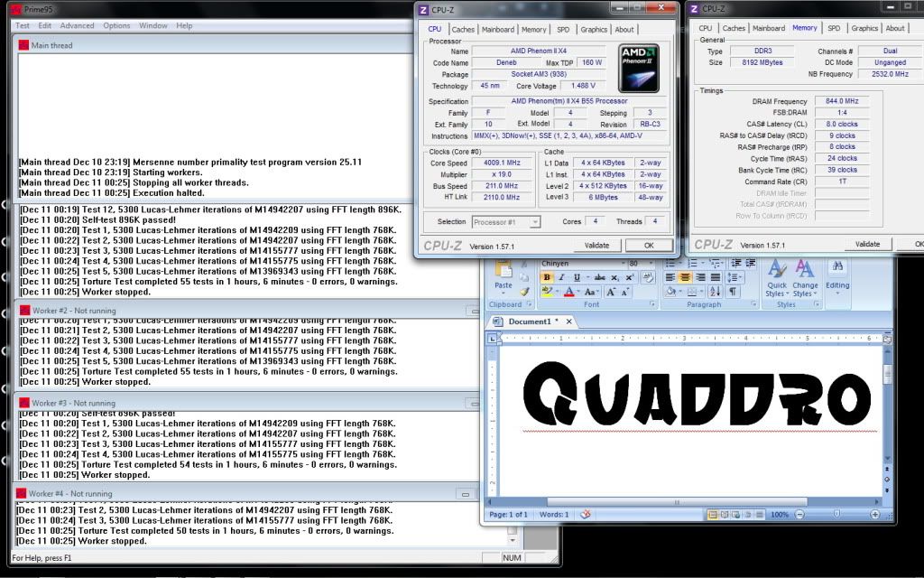Open the Test menu in Prime95
This screenshot has height=578, width=924.
tap(23, 26)
